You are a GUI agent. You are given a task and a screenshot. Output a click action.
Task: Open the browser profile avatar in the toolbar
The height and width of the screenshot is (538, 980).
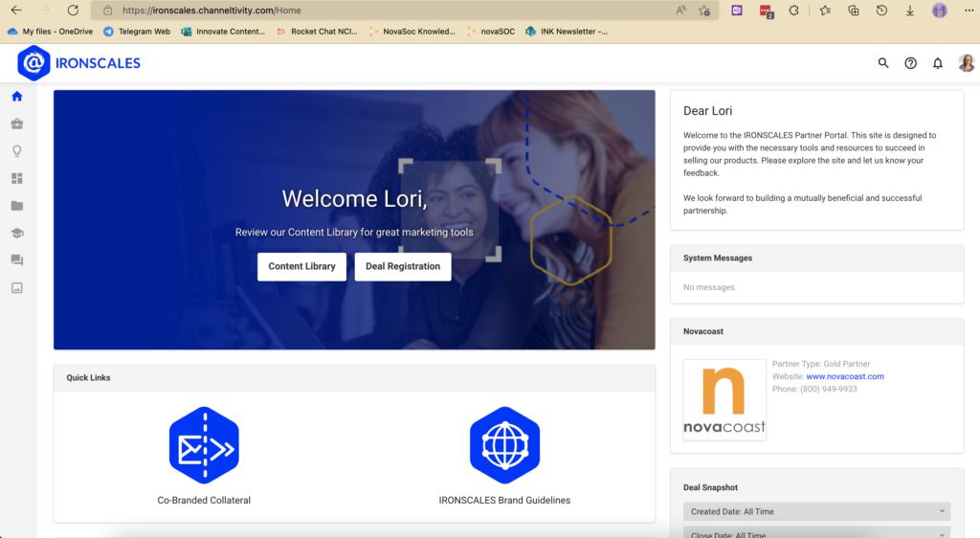pyautogui.click(x=940, y=10)
